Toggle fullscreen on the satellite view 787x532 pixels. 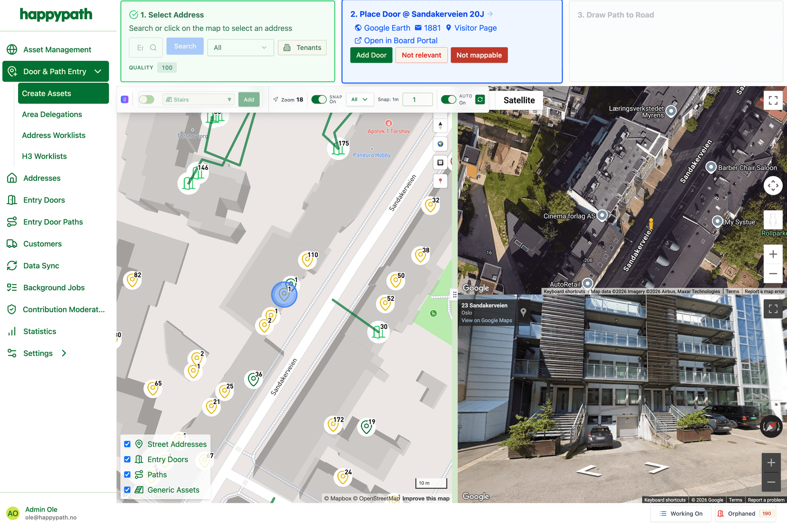tap(773, 100)
